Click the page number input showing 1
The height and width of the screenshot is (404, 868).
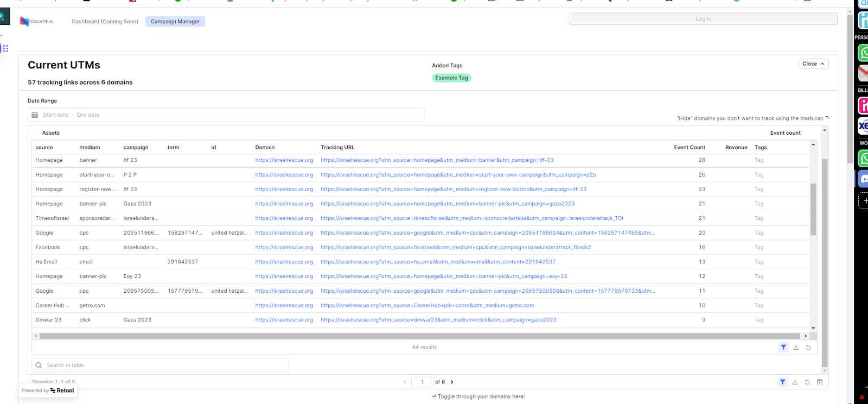pyautogui.click(x=422, y=382)
